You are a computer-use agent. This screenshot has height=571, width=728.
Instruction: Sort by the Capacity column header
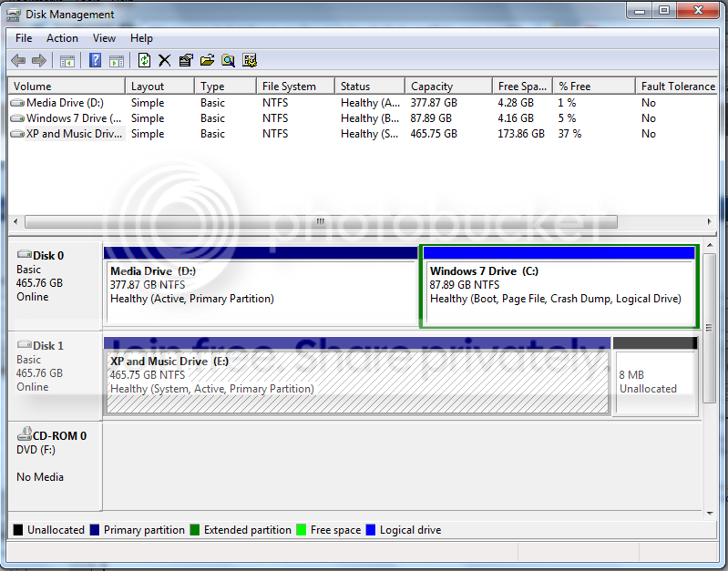coord(448,87)
